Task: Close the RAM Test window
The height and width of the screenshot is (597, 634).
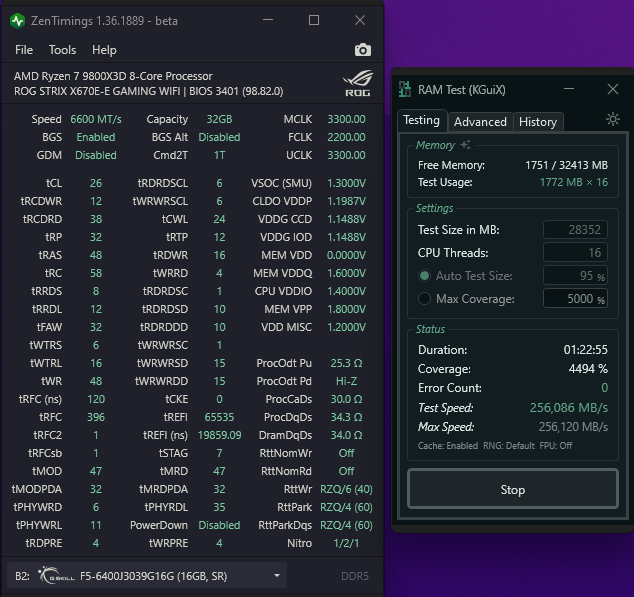Action: 613,89
